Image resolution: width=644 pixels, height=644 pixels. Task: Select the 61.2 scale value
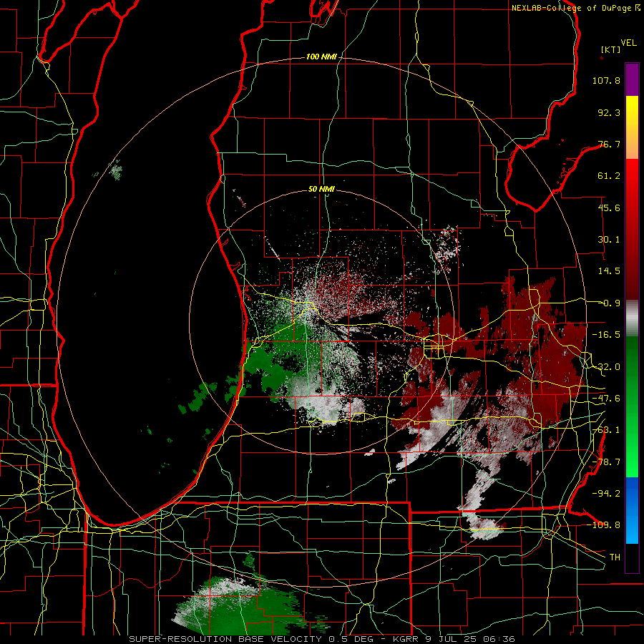[x=609, y=176]
